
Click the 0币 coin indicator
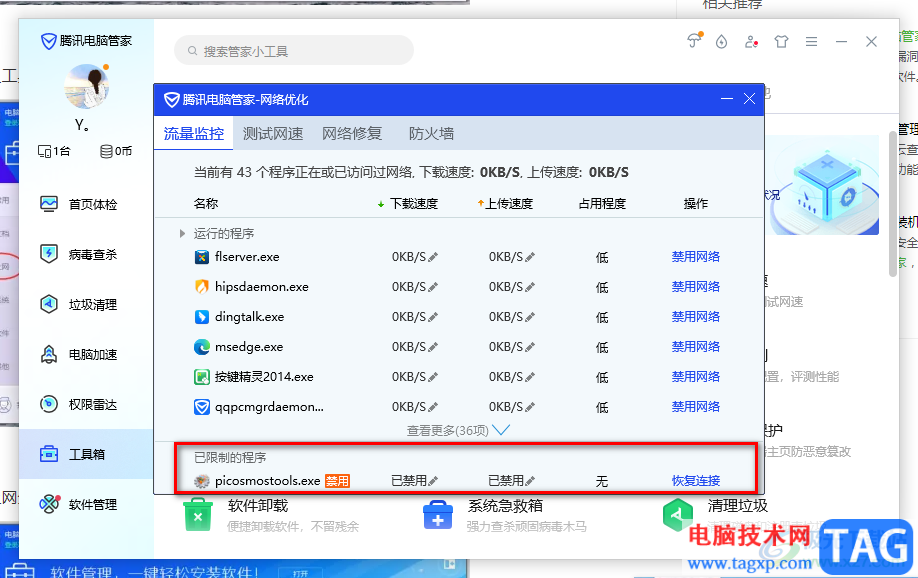pos(116,151)
